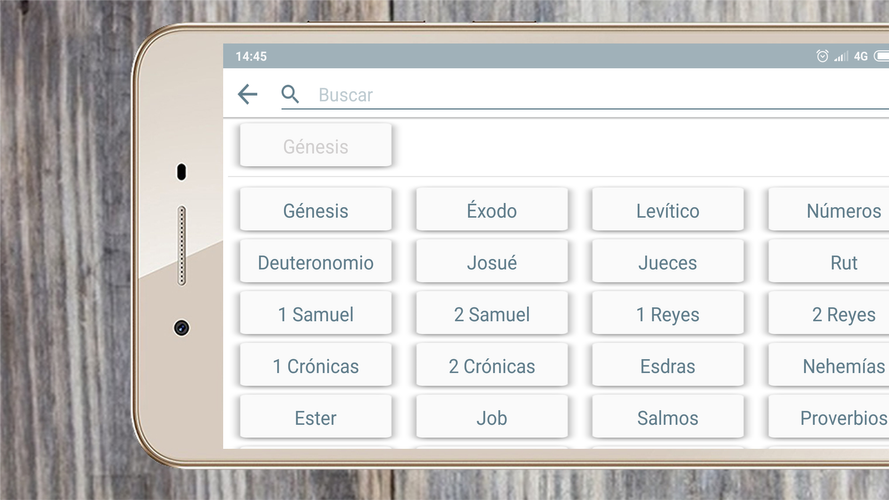Image resolution: width=889 pixels, height=500 pixels.
Task: Select the Levítico book button
Action: (667, 210)
